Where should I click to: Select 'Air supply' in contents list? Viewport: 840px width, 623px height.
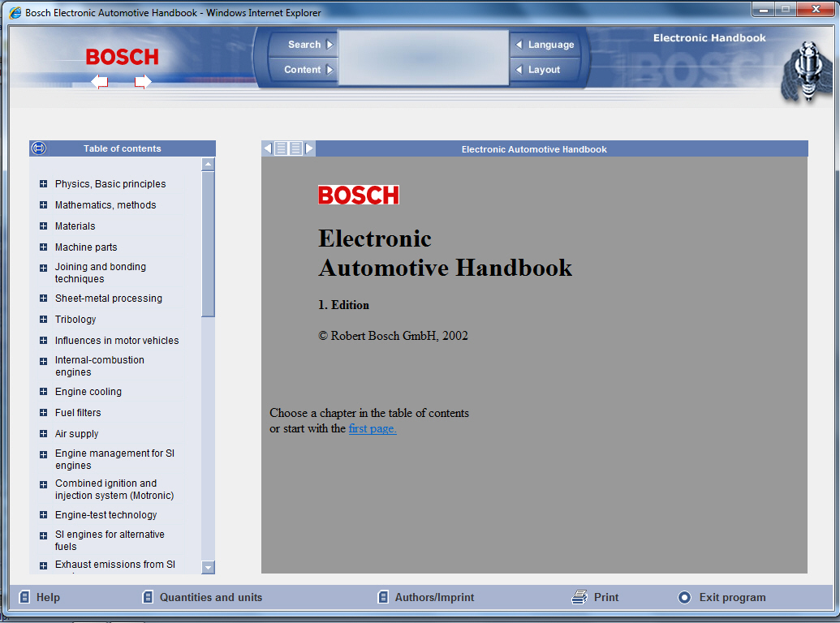click(76, 434)
